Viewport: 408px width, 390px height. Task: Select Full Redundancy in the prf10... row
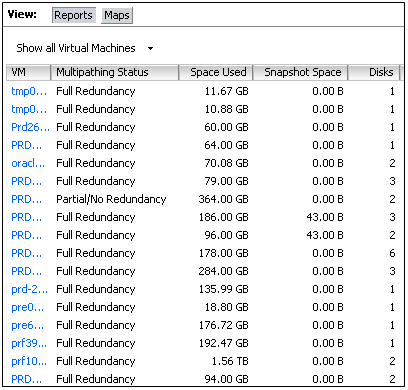pyautogui.click(x=96, y=361)
